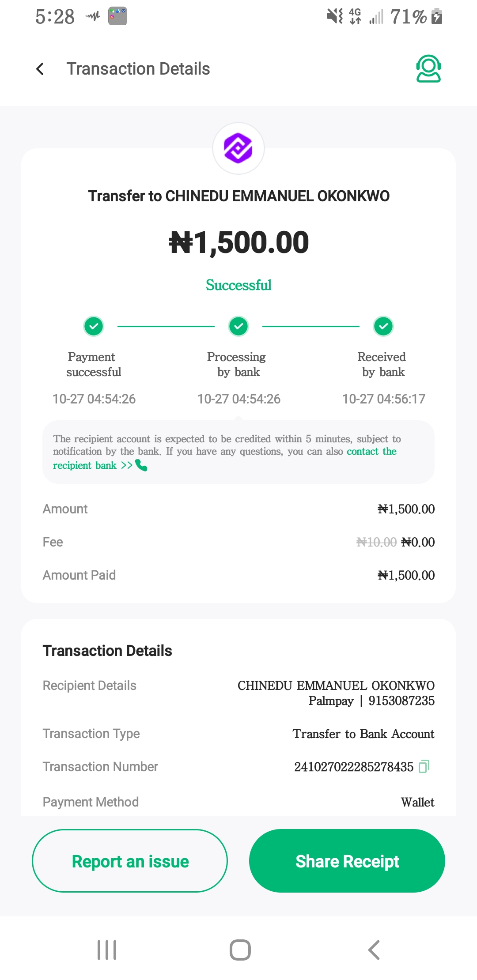The width and height of the screenshot is (477, 980).
Task: Open contact the recipient bank link
Action: click(371, 452)
